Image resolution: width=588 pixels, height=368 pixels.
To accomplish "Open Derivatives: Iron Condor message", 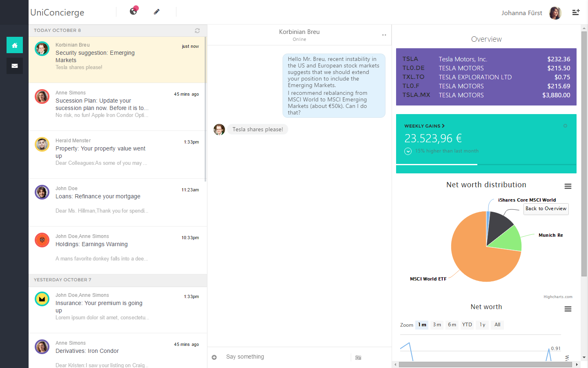I will [x=117, y=351].
